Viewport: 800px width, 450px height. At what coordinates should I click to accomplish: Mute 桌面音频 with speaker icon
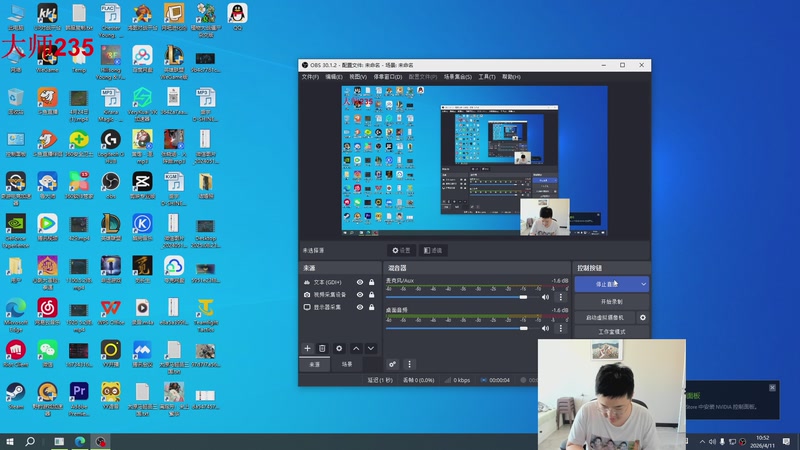point(545,329)
